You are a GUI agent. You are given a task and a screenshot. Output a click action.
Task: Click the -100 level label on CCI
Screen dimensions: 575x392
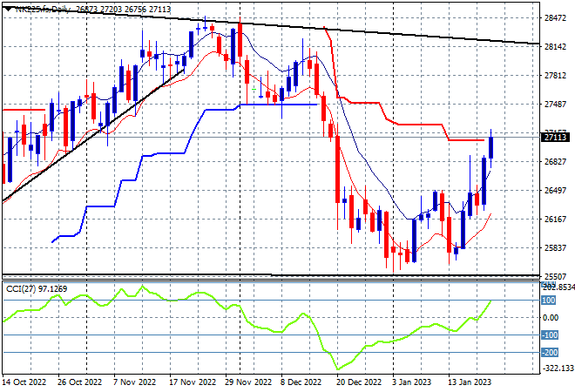(x=550, y=335)
